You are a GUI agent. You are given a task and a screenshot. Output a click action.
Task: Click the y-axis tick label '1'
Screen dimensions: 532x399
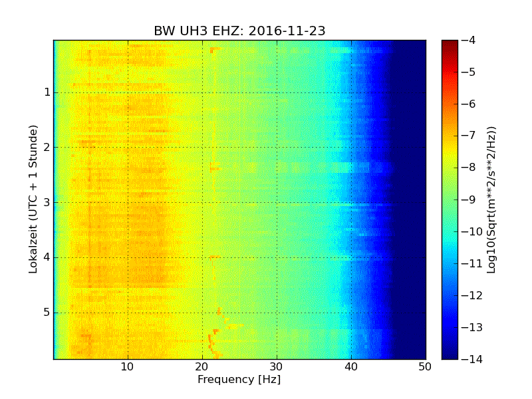[x=47, y=92]
